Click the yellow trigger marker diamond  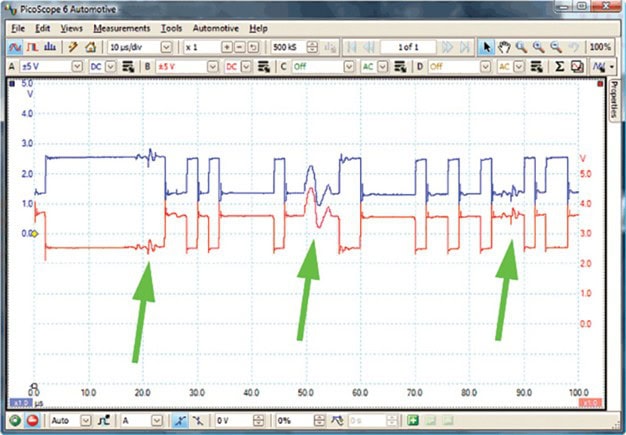point(34,234)
